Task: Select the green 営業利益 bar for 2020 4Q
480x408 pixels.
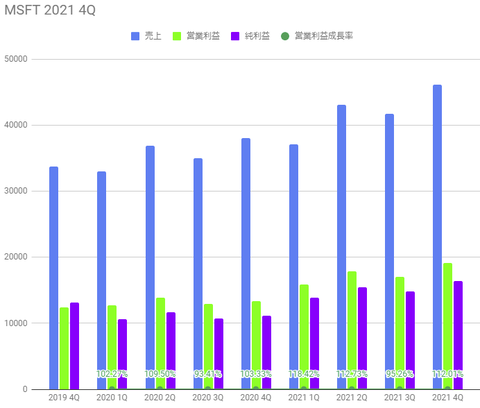Action: [x=256, y=345]
